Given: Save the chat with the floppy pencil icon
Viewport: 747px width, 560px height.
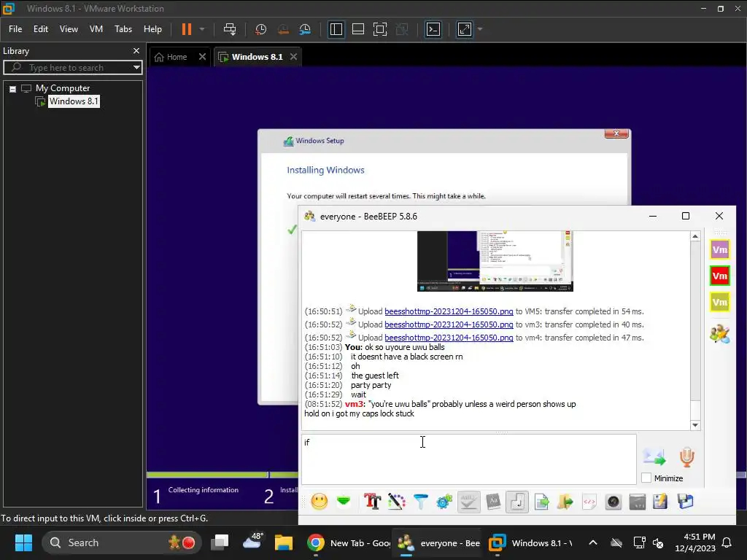Looking at the screenshot, I should coord(660,502).
